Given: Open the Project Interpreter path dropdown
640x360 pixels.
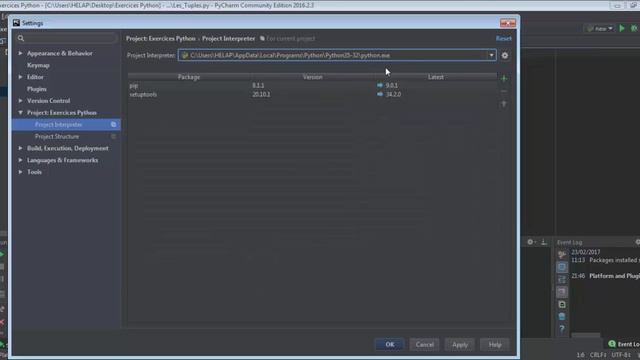Looking at the screenshot, I should (x=491, y=55).
